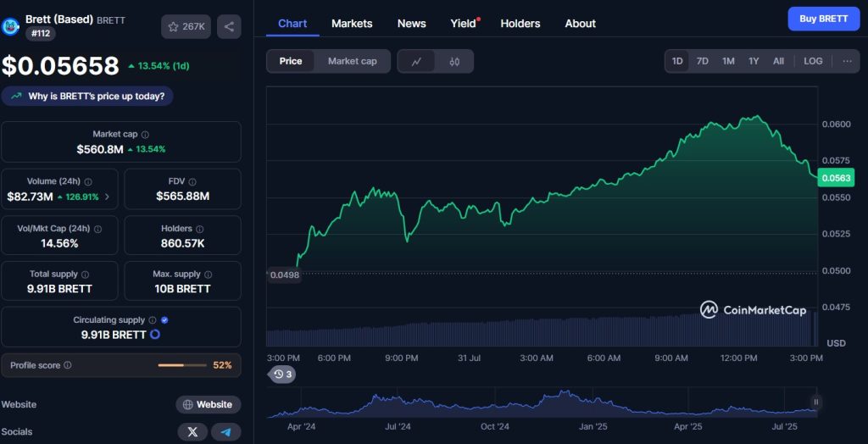The image size is (868, 444).
Task: Open the Website link button
Action: [209, 405]
